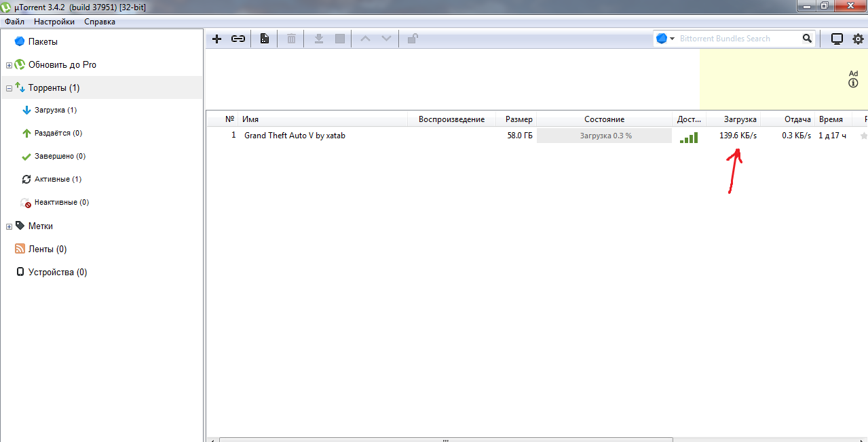Click the 0.3 КБ/s upload speed cell
The width and height of the screenshot is (868, 442).
point(796,136)
